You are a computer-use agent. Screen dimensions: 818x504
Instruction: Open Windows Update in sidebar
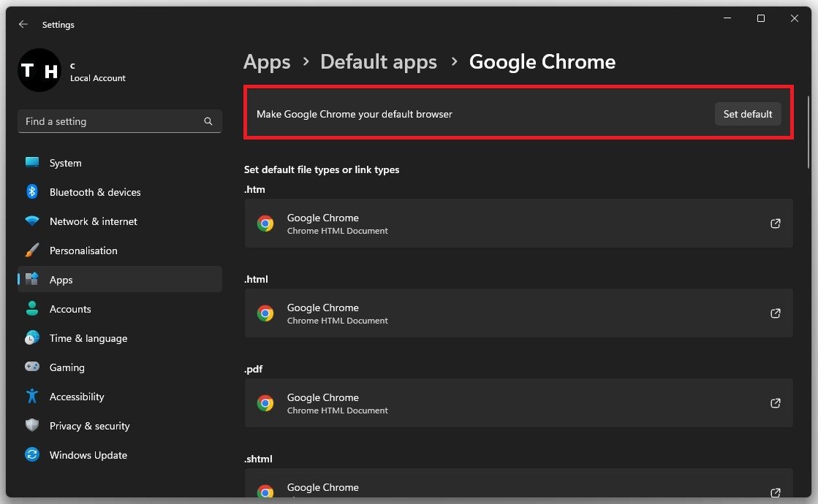[88, 455]
